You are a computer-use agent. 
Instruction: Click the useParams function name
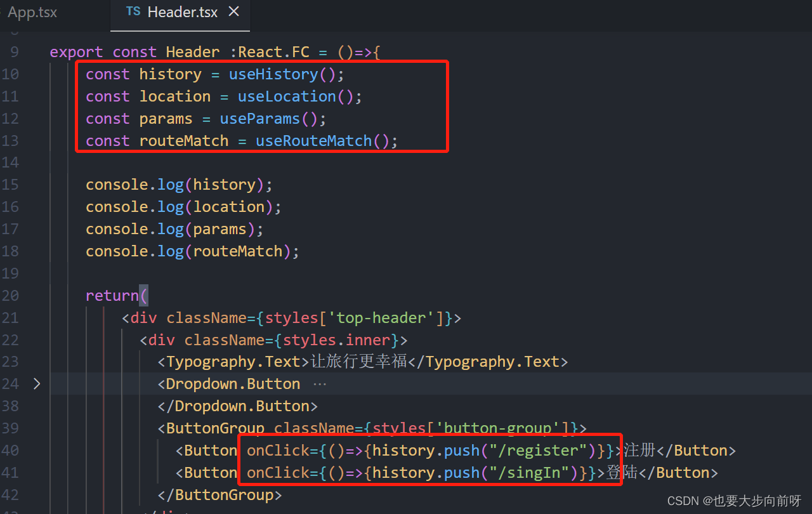[x=259, y=118]
